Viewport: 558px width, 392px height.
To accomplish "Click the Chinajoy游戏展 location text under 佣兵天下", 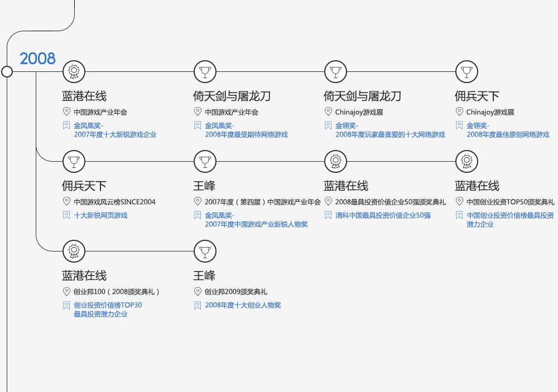I will click(490, 112).
